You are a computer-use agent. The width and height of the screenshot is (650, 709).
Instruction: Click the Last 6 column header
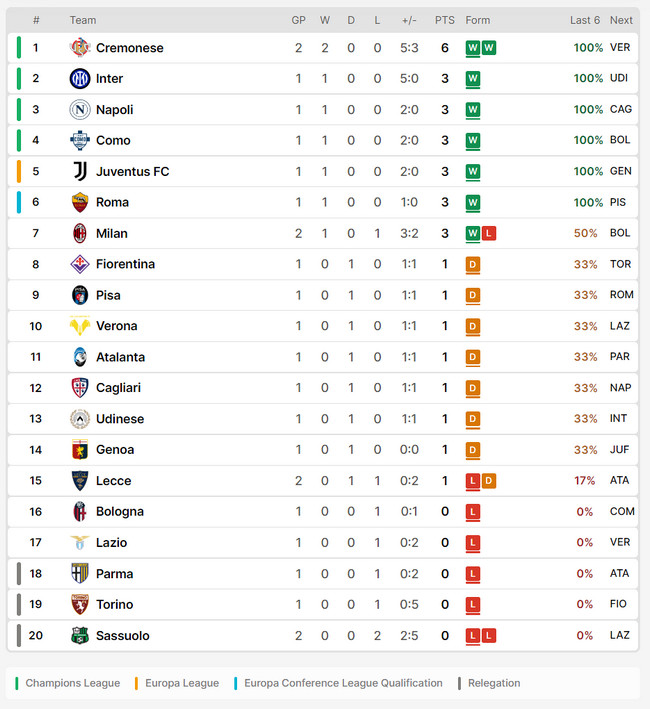[x=584, y=20]
